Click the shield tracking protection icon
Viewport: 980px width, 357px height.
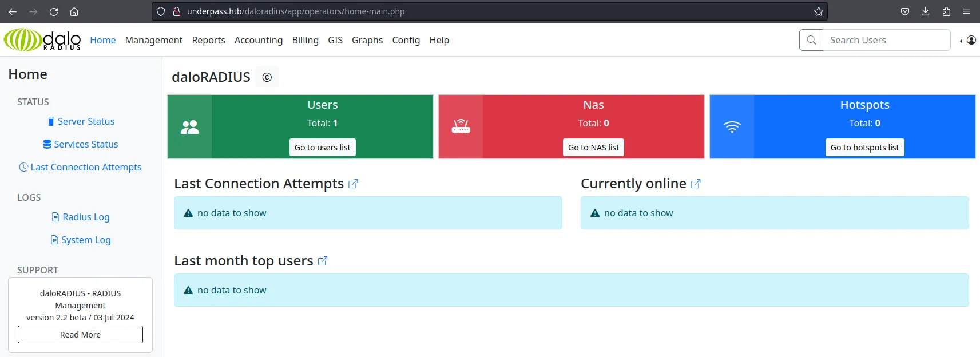point(161,11)
